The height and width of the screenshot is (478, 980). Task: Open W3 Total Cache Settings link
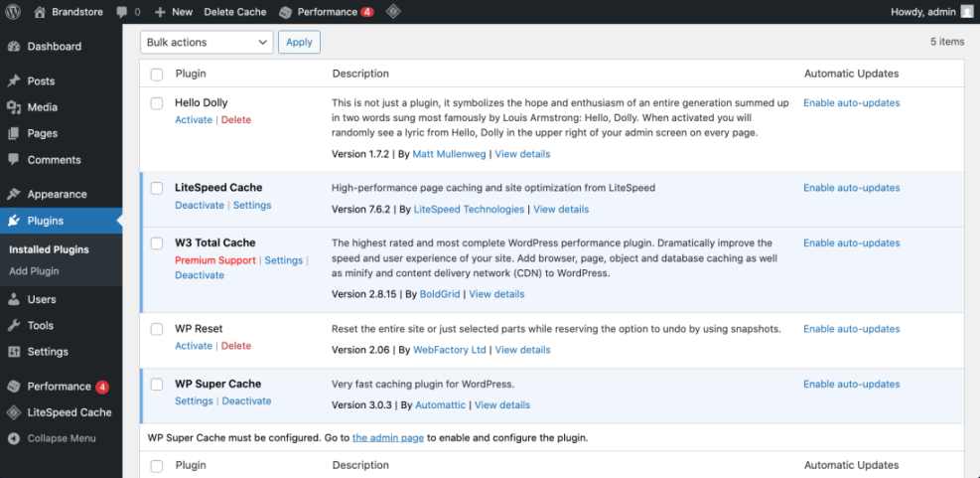[x=284, y=260]
